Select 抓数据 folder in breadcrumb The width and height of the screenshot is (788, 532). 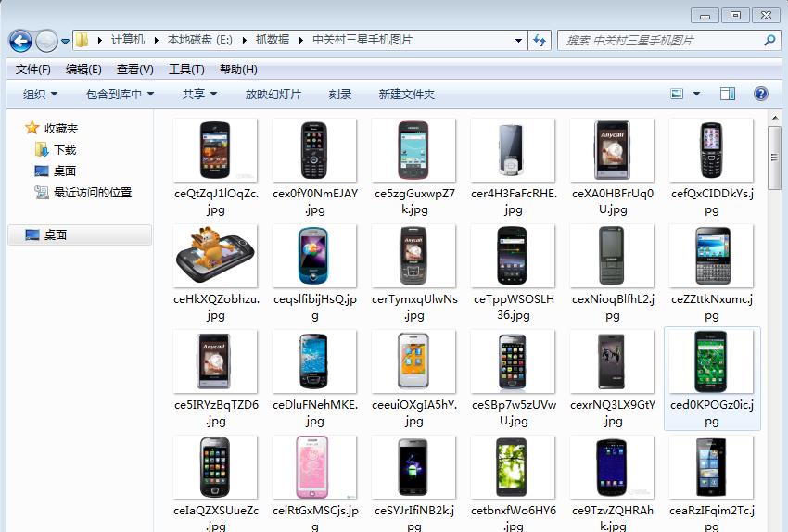click(x=273, y=40)
